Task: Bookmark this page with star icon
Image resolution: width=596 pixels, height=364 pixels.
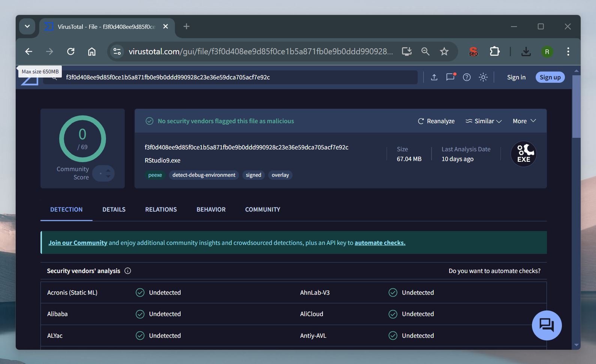Action: [x=444, y=52]
